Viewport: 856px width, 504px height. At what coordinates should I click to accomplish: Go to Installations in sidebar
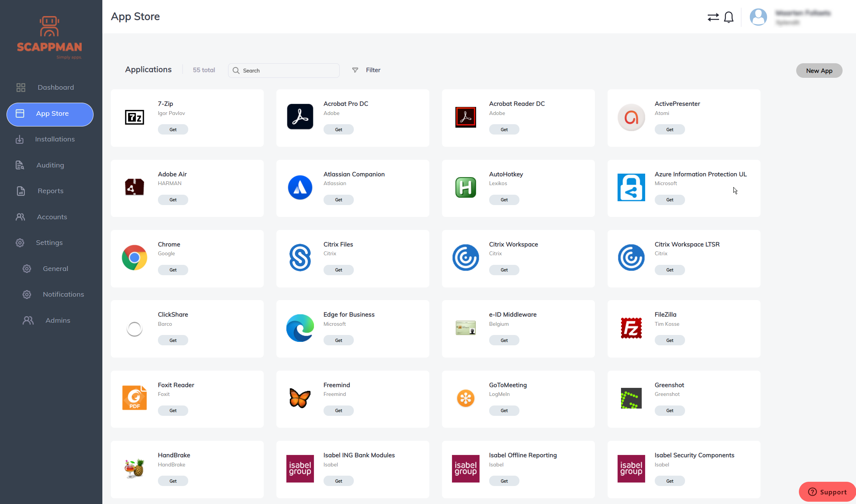[x=55, y=139]
